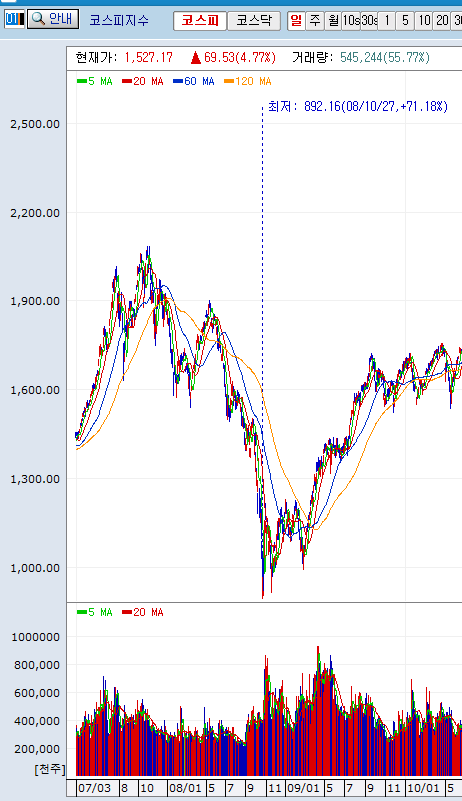The height and width of the screenshot is (801, 462).
Task: Choose the 1 minute interval button
Action: pos(387,21)
